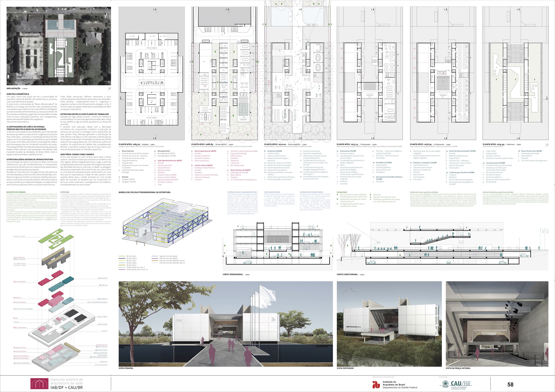The height and width of the screenshot is (392, 555).
Task: Click the Controle Solar e Iluminação Natural heading
Action: pos(242,192)
